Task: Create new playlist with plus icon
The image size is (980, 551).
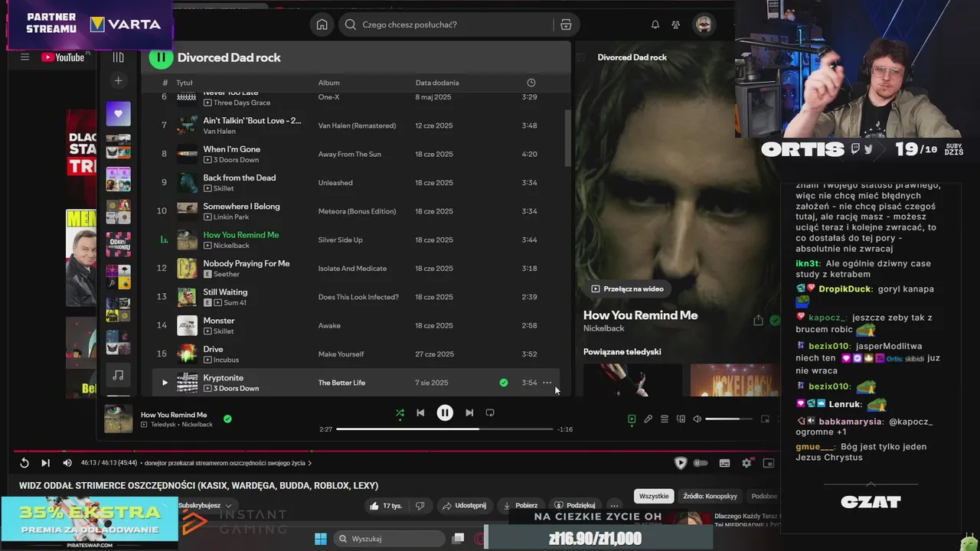Action: click(x=118, y=80)
